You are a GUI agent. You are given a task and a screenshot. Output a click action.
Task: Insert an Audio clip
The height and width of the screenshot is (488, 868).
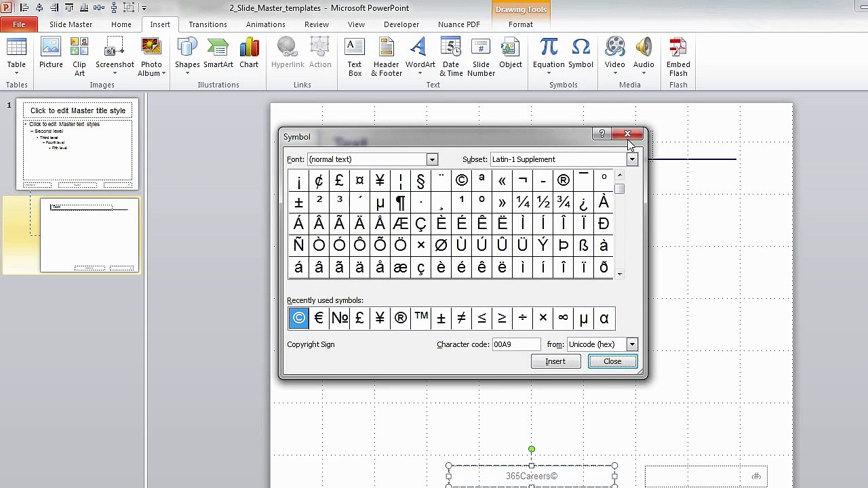pyautogui.click(x=644, y=56)
